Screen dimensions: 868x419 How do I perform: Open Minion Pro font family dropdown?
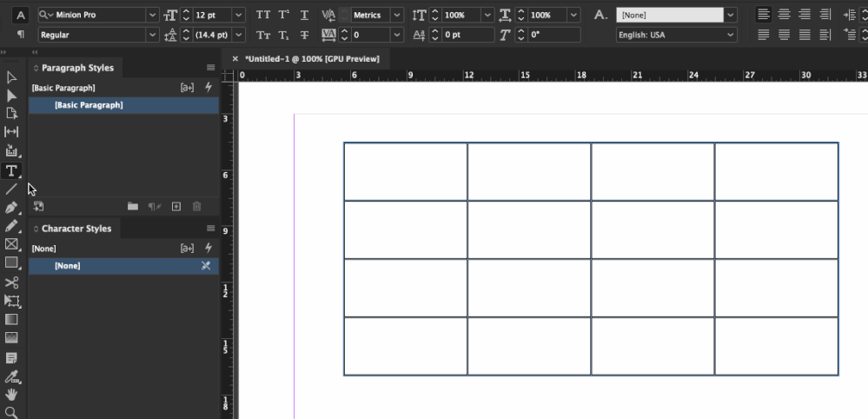point(152,15)
